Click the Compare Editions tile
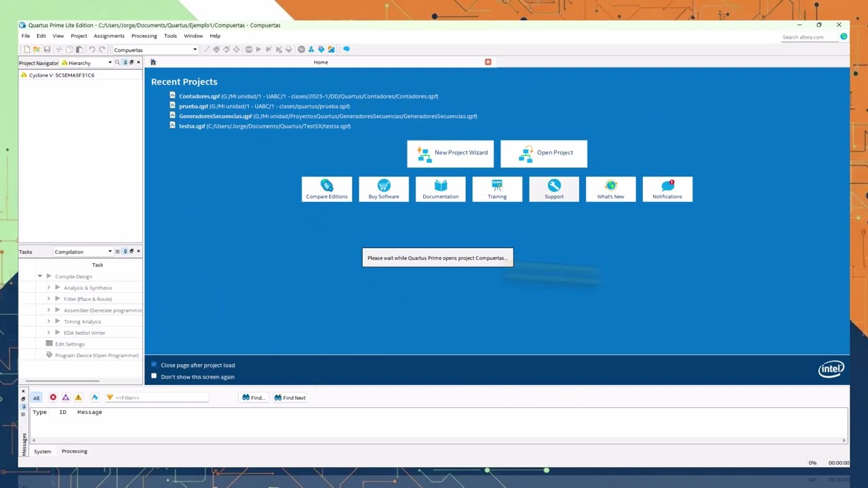Image resolution: width=868 pixels, height=488 pixels. coord(327,189)
